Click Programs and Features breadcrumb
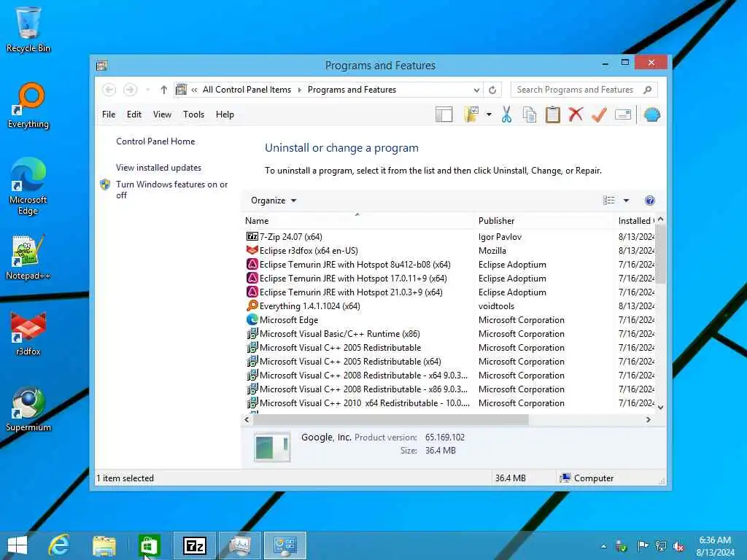Image resolution: width=747 pixels, height=560 pixels. pos(352,90)
